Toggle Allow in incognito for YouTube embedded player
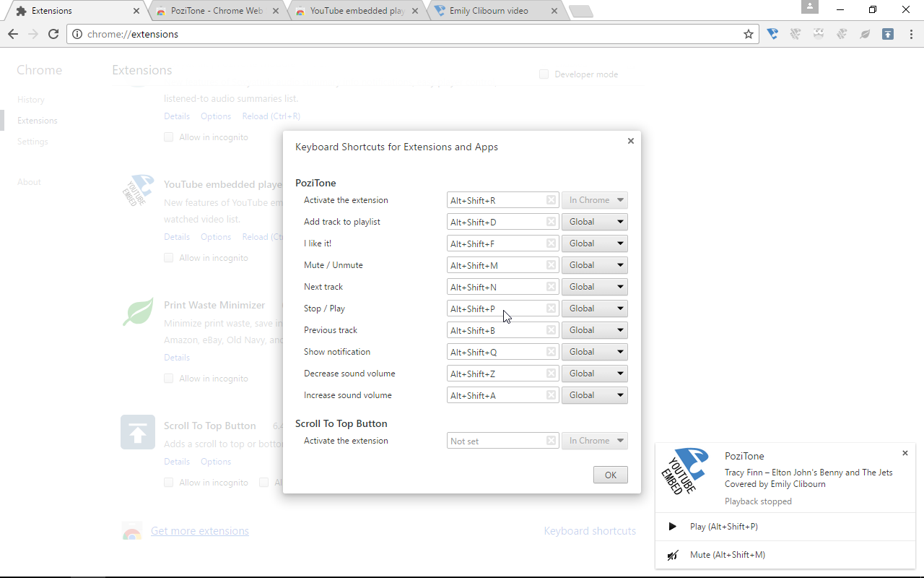924x578 pixels. (x=168, y=258)
